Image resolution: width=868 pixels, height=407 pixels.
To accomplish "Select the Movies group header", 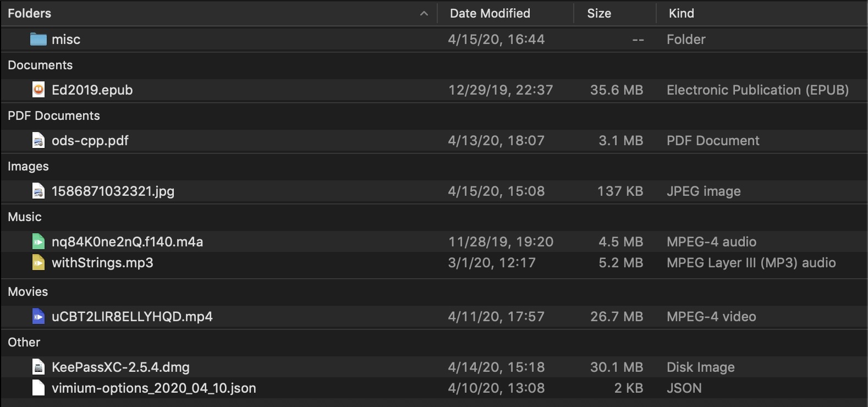I will 28,291.
